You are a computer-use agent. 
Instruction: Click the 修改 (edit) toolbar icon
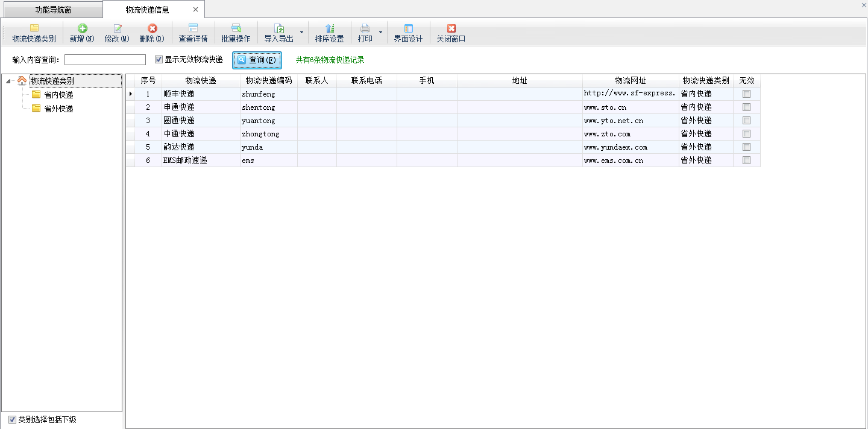117,28
